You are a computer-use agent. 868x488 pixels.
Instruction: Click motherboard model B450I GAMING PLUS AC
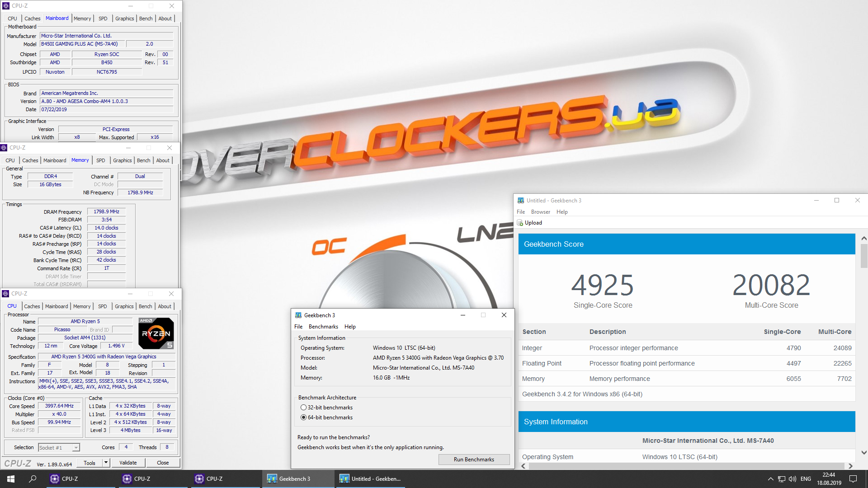[x=82, y=44]
